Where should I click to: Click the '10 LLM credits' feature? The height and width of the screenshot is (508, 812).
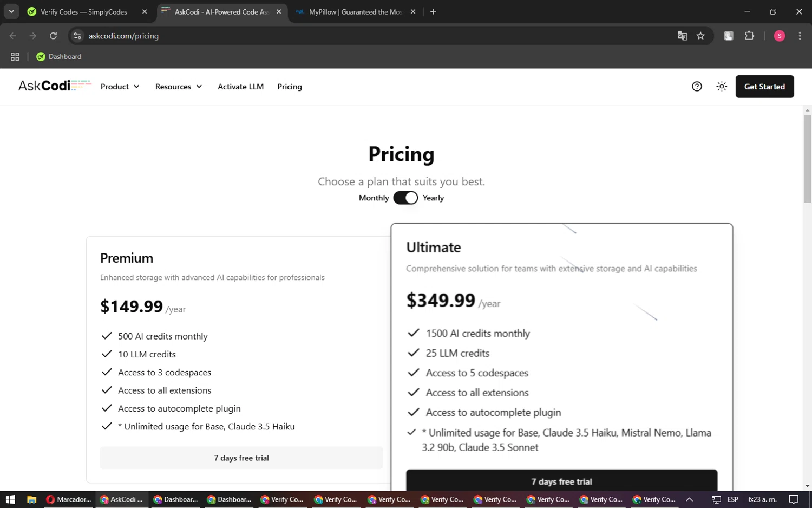(147, 354)
